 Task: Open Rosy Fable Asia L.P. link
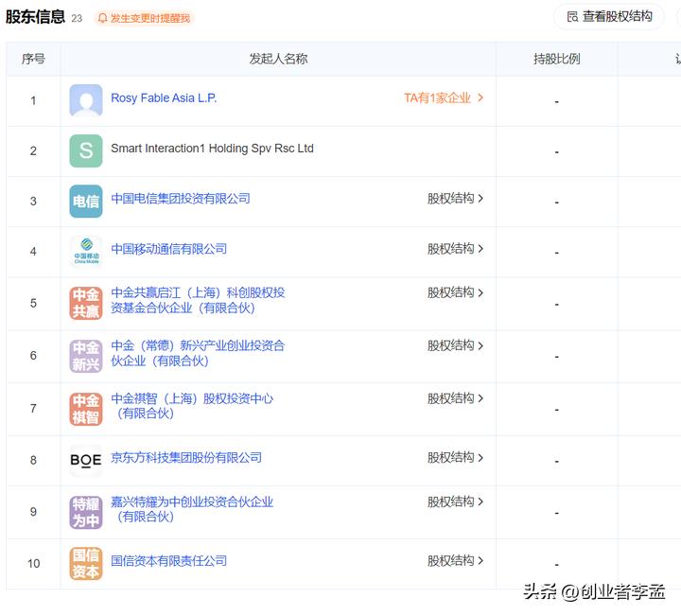point(164,98)
